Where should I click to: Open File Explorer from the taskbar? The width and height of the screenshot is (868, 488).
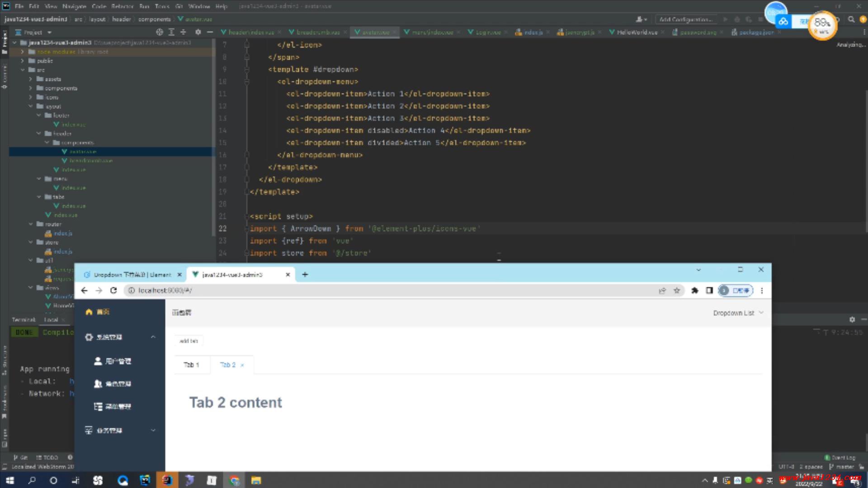pos(256,480)
